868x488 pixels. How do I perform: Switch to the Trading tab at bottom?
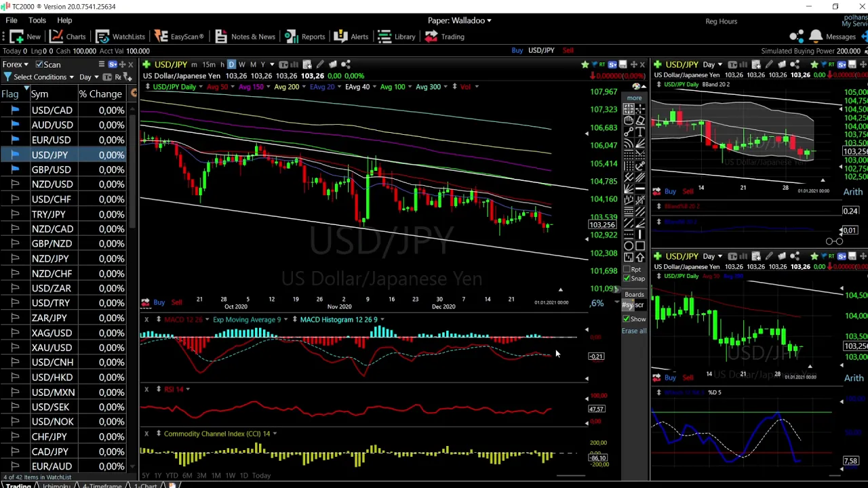tap(18, 485)
